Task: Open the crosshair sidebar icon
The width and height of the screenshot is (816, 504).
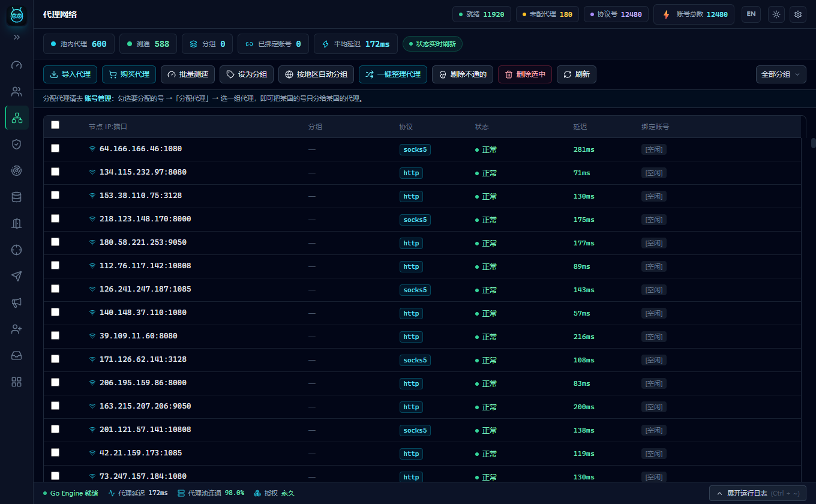Action: click(17, 250)
